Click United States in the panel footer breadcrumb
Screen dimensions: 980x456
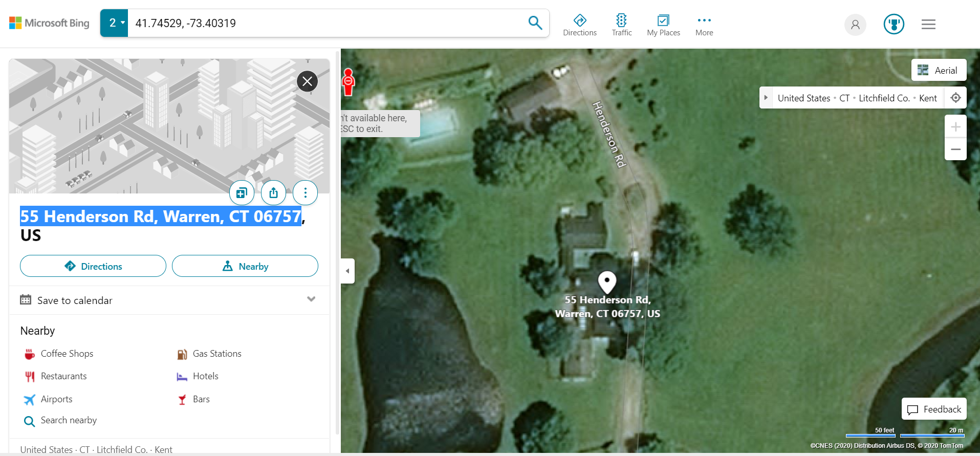[47, 449]
